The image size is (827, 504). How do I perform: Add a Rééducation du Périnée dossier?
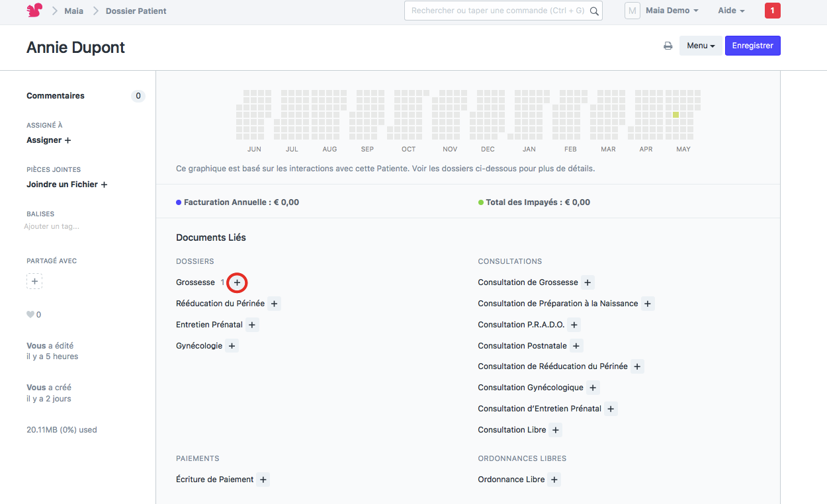click(x=275, y=304)
